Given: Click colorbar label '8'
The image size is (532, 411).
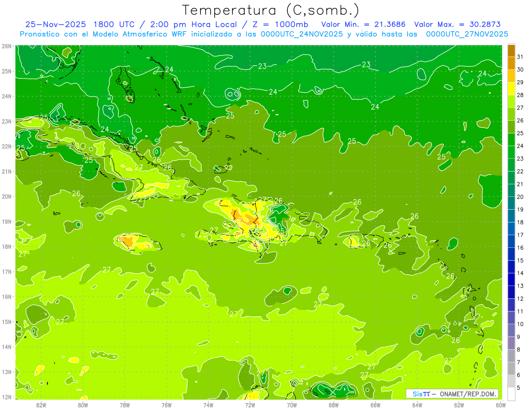Looking at the screenshot, I should [519, 349].
